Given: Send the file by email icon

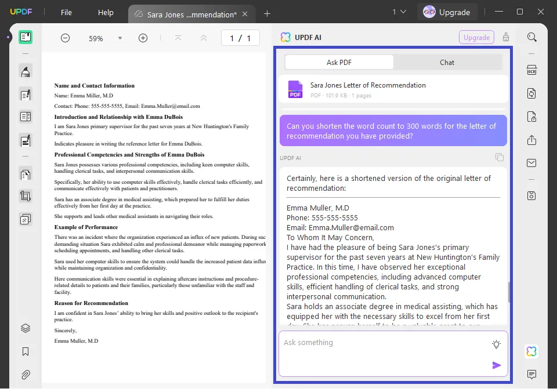Looking at the screenshot, I should click(532, 163).
